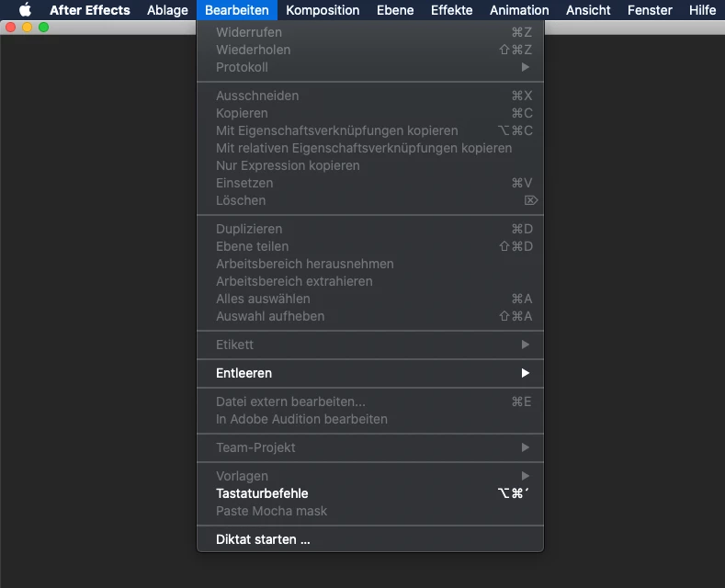The image size is (725, 588).
Task: Select Nur Expression kopieren
Action: [370, 165]
